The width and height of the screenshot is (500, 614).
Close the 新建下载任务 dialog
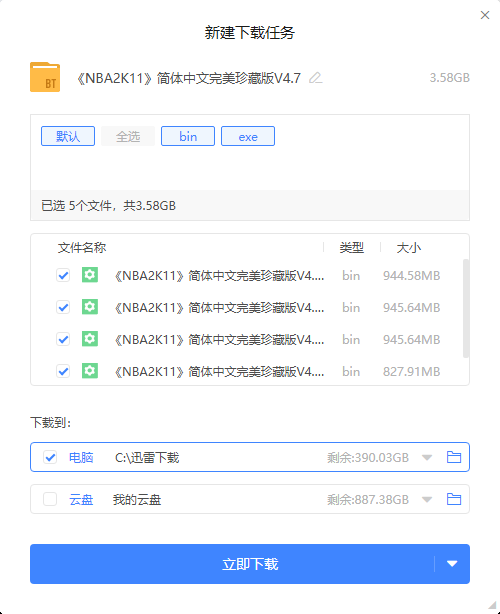[485, 15]
